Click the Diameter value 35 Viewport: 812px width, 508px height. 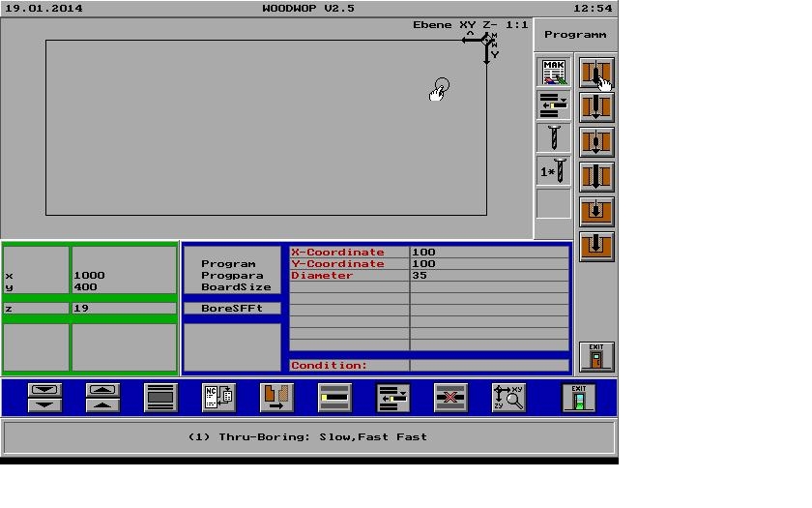click(x=420, y=275)
